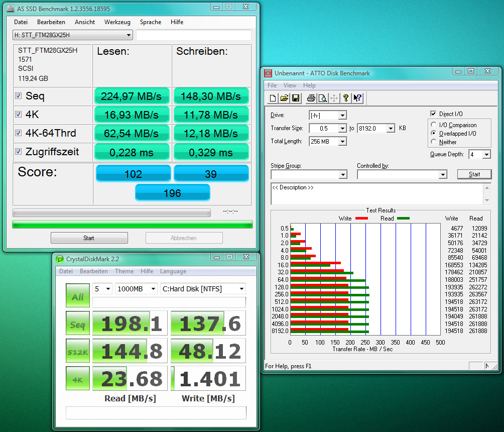
Task: Choose the Neither radio option
Action: [x=433, y=142]
